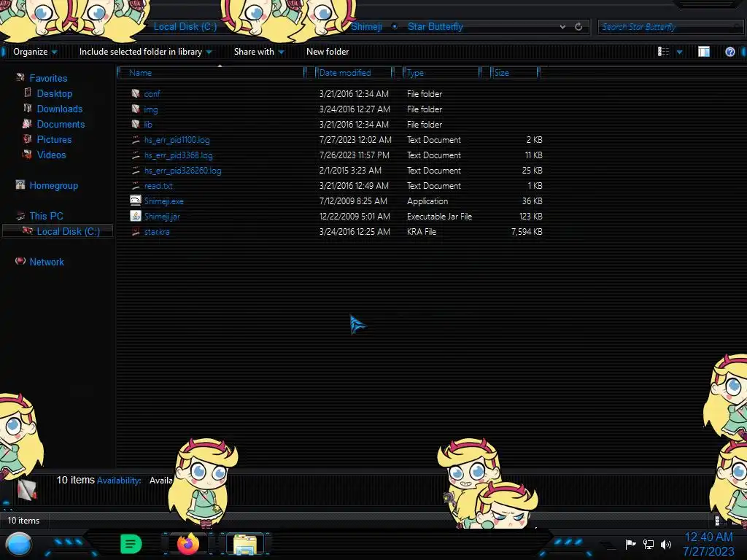Select the Shimeji.exe application icon
The image size is (747, 560).
click(136, 201)
